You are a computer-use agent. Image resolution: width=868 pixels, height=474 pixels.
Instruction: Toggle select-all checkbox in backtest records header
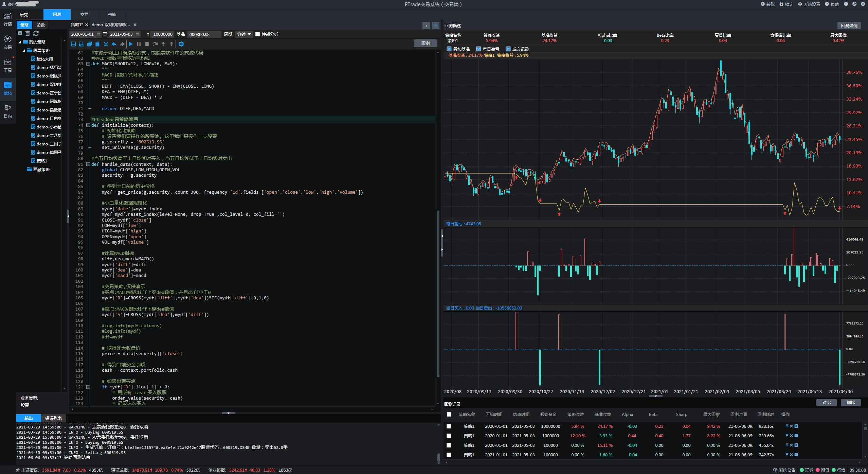click(x=449, y=415)
